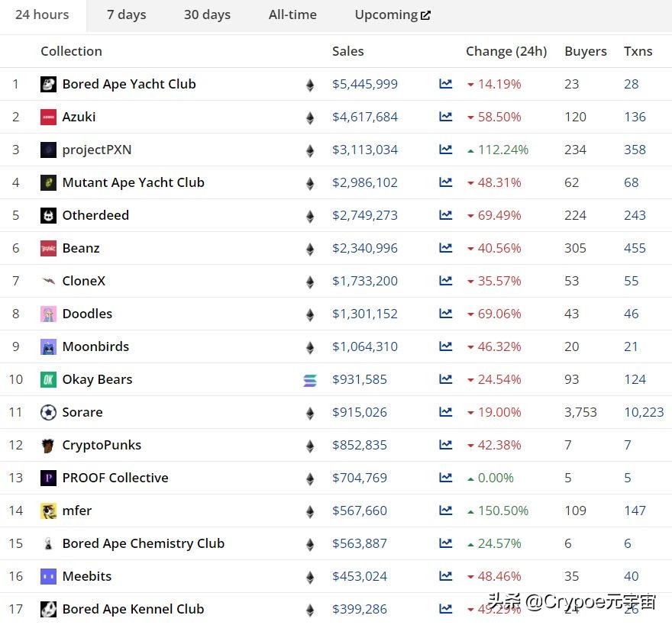The image size is (672, 625).
Task: Click the PROOF Collective P logo
Action: pos(48,478)
